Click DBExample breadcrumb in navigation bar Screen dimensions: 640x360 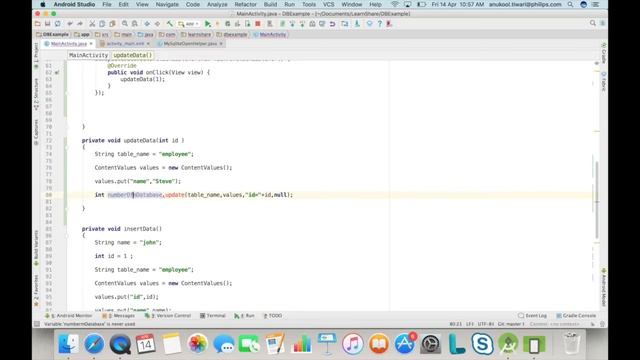coord(53,34)
